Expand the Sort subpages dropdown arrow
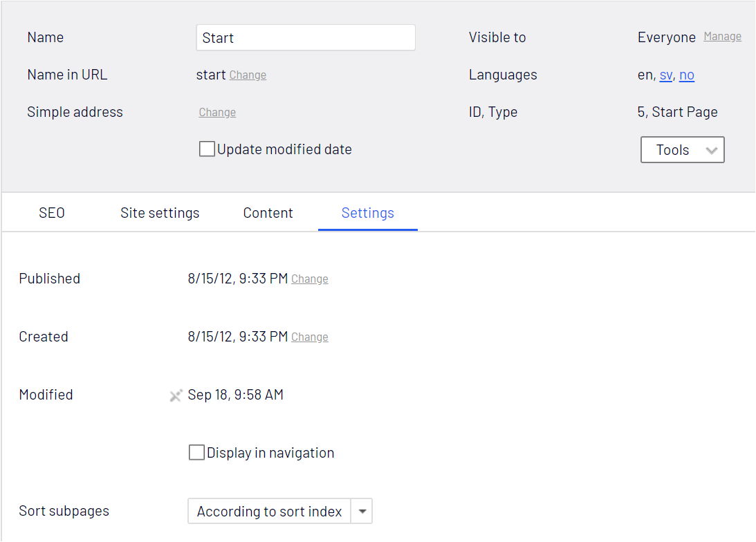 point(362,512)
